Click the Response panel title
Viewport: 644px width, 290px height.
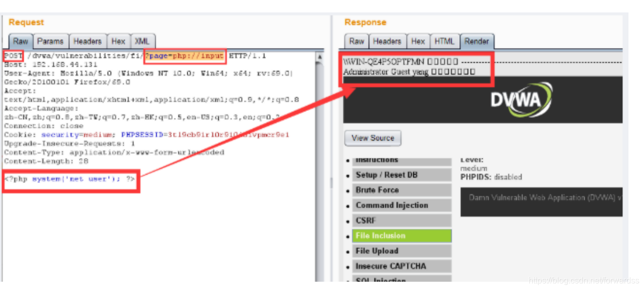tap(365, 22)
